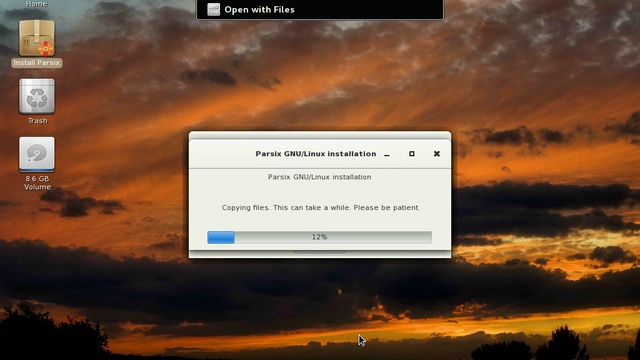Click the 8.6 GB Volume label text
Viewport: 640px width, 360px height.
(37, 182)
